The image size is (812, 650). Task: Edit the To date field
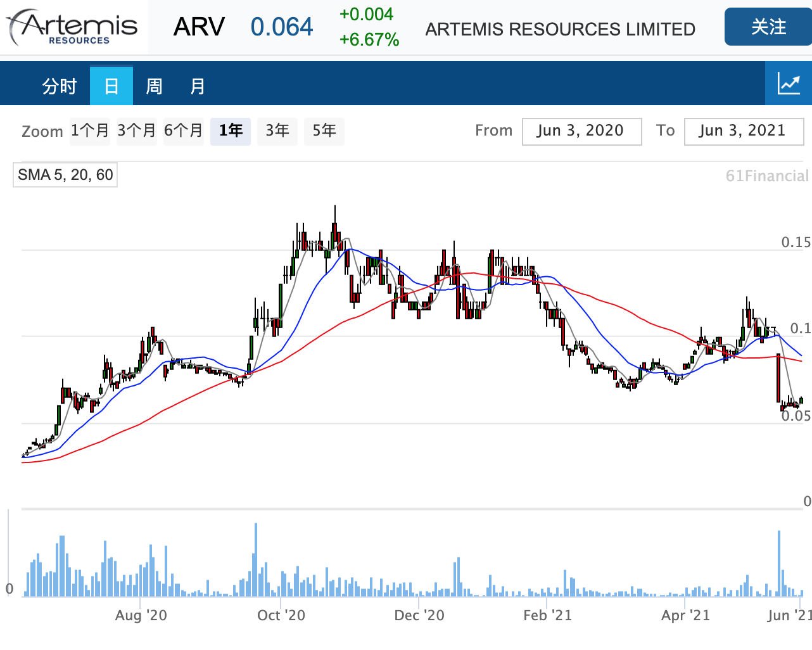744,131
